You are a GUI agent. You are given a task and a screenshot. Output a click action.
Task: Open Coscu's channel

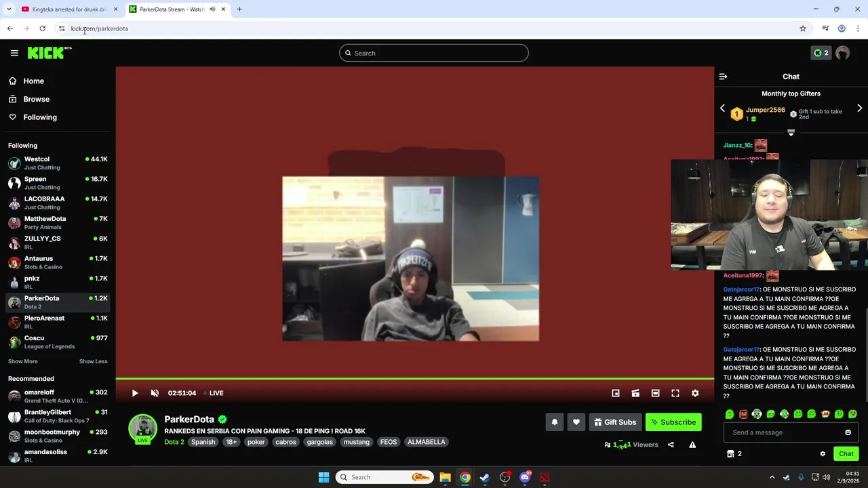click(58, 342)
